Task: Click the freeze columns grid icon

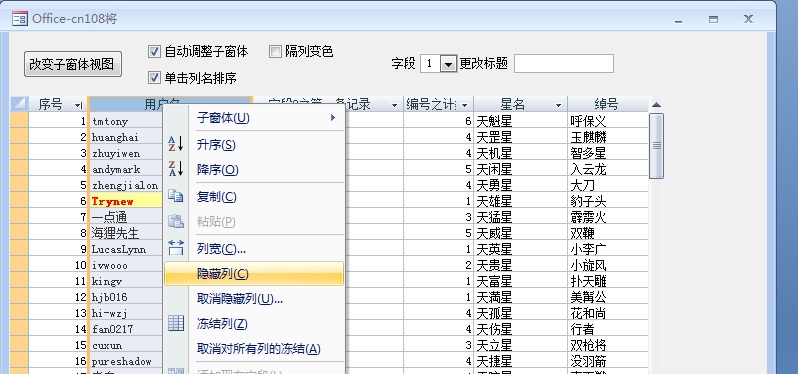Action: [176, 323]
